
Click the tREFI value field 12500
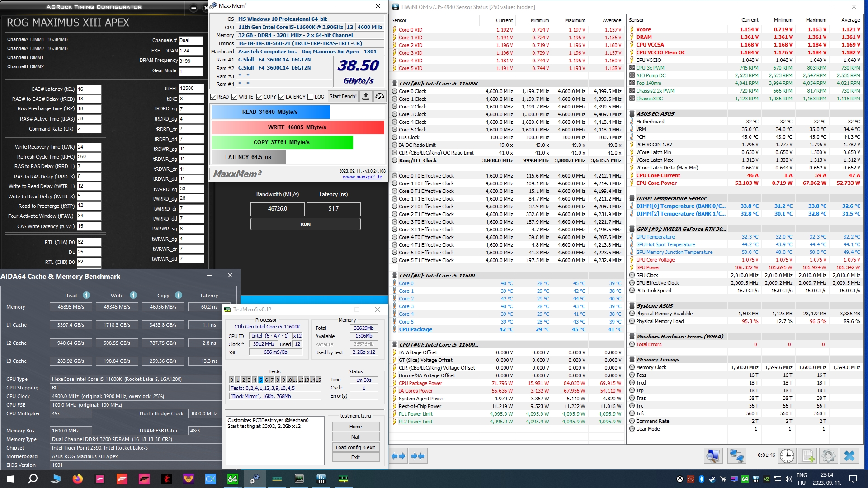191,89
